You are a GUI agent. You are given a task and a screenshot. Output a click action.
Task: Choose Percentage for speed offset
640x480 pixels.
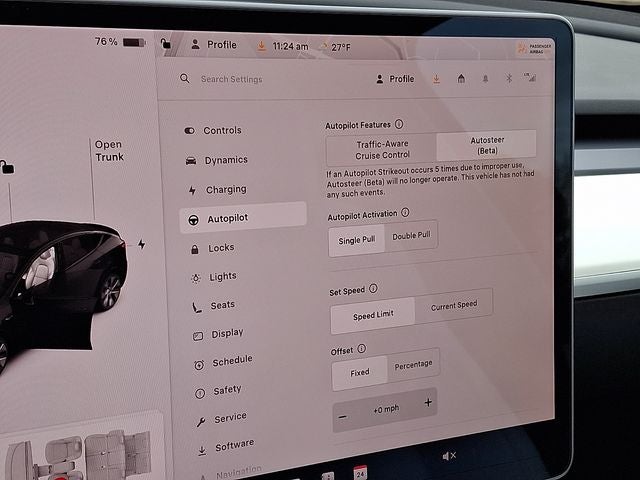coord(413,366)
